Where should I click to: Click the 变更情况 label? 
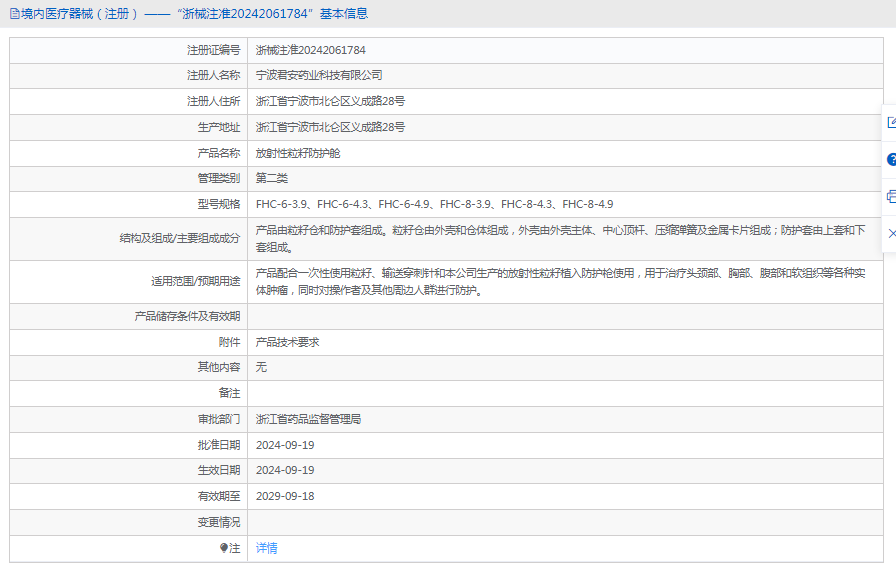pyautogui.click(x=219, y=522)
